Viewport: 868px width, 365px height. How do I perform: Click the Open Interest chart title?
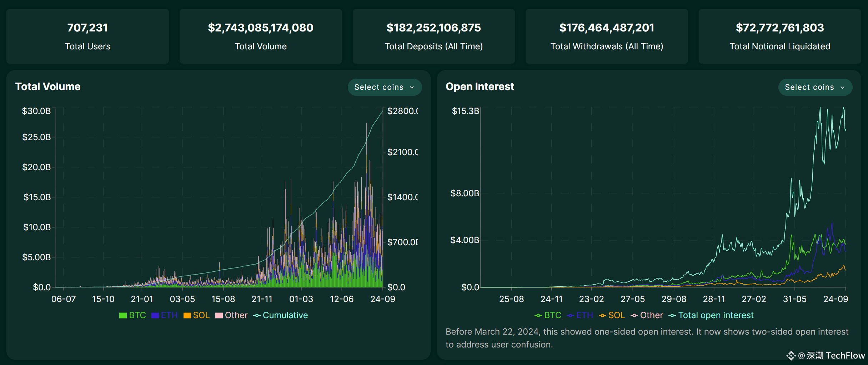[480, 87]
